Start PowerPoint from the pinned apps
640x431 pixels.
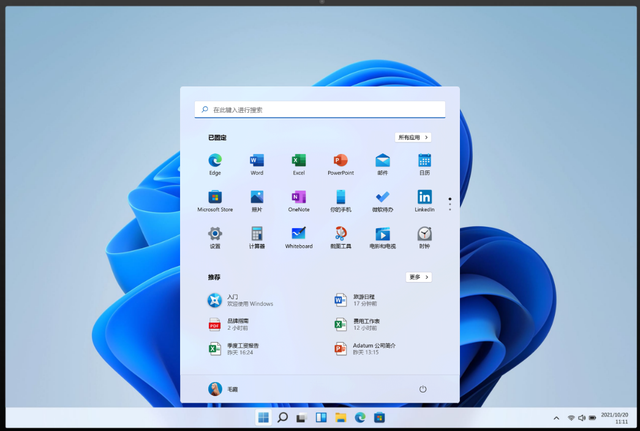click(341, 164)
